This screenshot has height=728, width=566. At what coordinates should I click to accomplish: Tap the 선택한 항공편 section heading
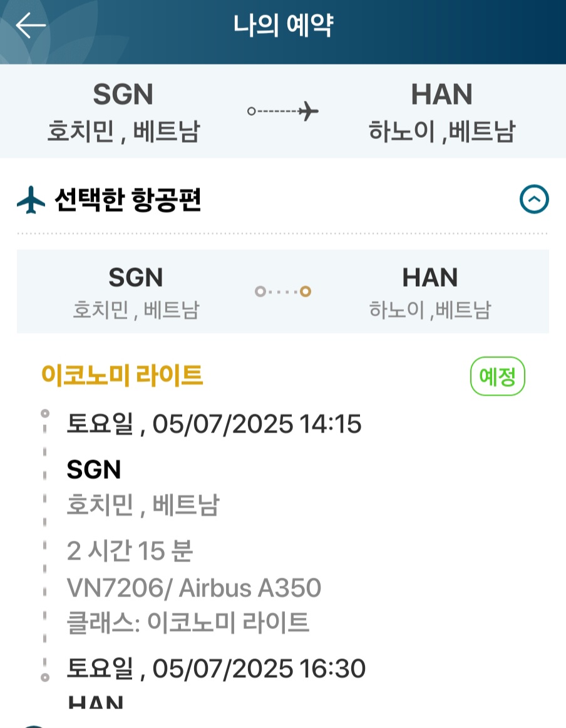coord(130,200)
